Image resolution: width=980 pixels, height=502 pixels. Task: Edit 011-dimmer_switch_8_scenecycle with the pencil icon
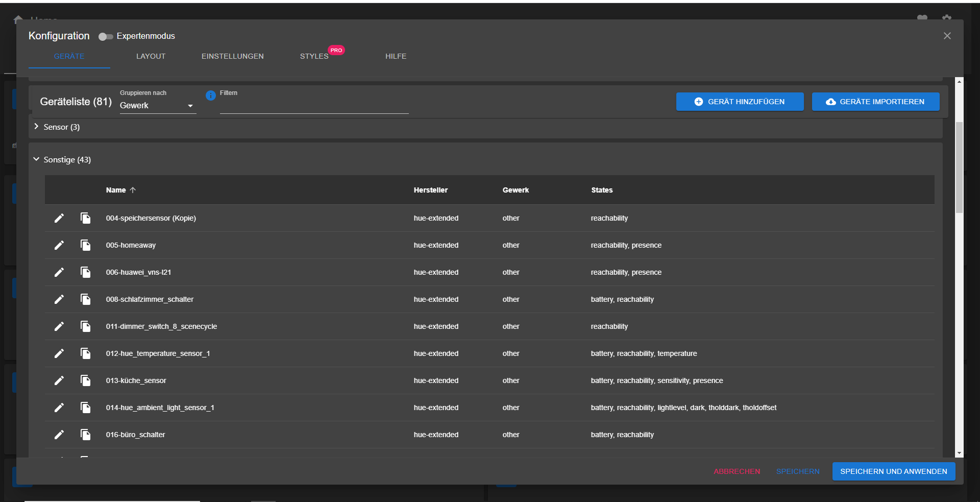tap(59, 326)
